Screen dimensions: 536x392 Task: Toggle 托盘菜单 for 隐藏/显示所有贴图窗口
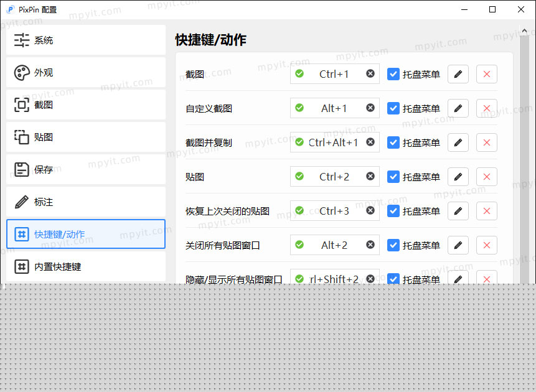coord(393,279)
